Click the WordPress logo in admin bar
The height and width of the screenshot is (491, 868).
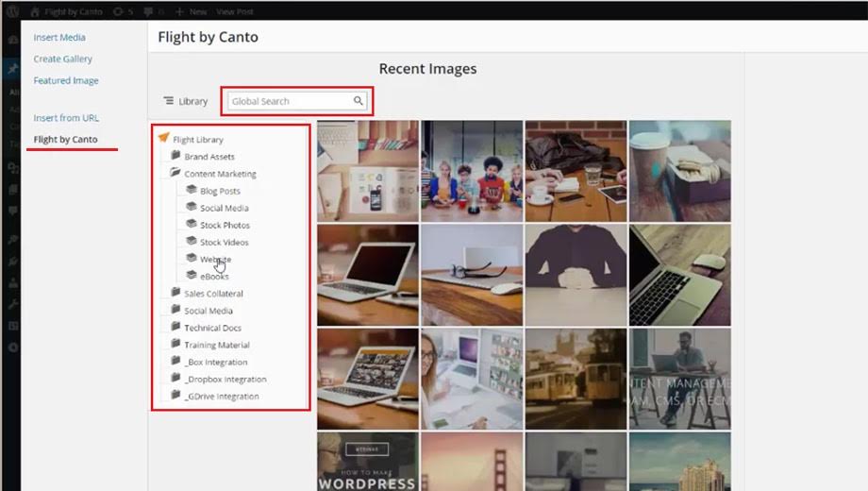click(x=12, y=11)
